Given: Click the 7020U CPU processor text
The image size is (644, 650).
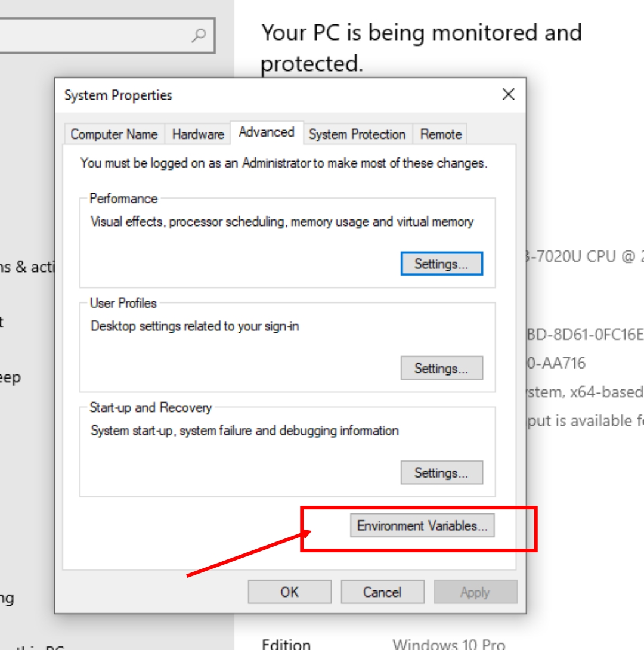Looking at the screenshot, I should click(581, 256).
